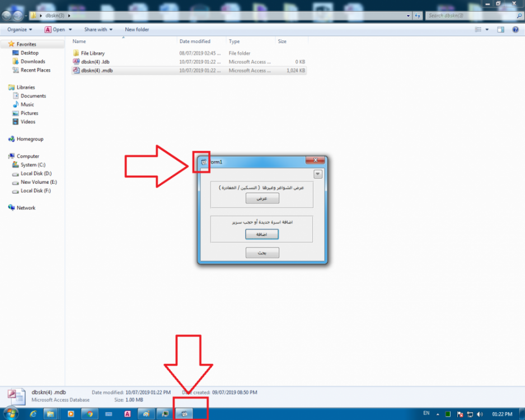525x420 pixels.
Task: Open the Local Disk (F:) drive
Action: 35,191
